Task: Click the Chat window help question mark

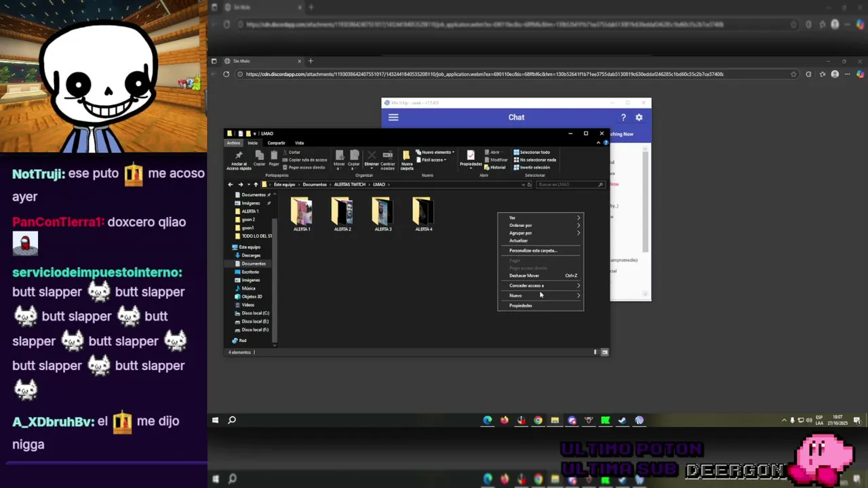Action: tap(623, 117)
